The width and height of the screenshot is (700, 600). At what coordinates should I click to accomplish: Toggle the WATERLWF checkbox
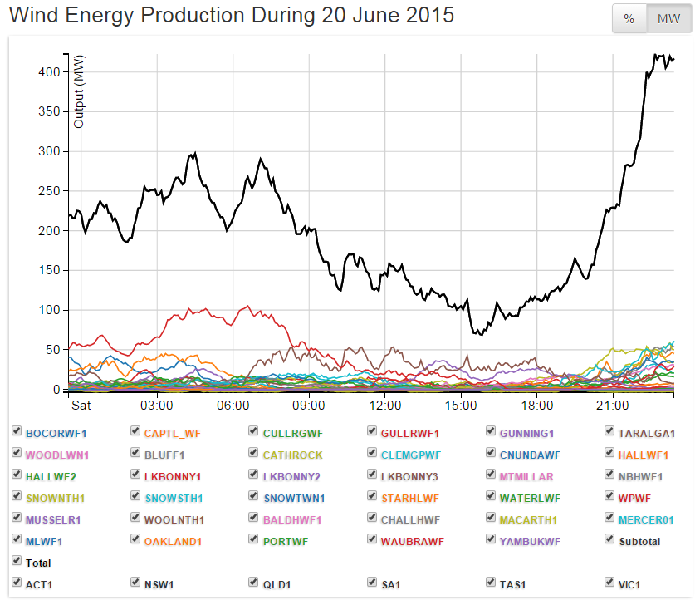pyautogui.click(x=492, y=496)
